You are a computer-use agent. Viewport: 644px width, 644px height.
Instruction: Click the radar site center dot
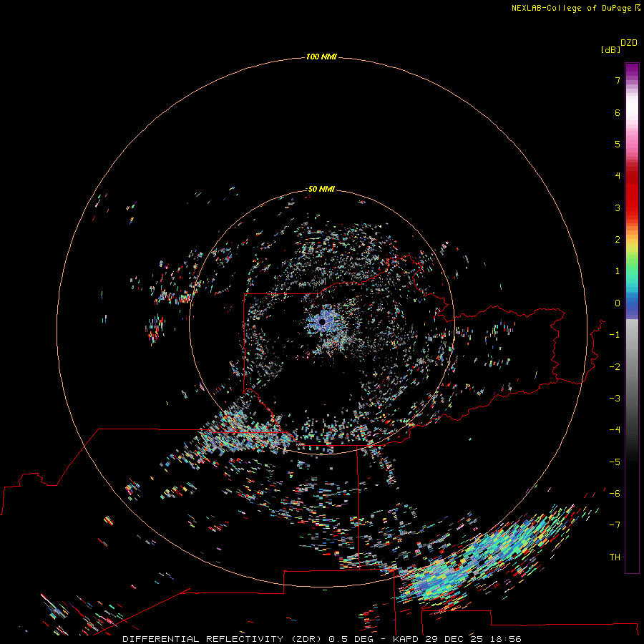pos(322,321)
